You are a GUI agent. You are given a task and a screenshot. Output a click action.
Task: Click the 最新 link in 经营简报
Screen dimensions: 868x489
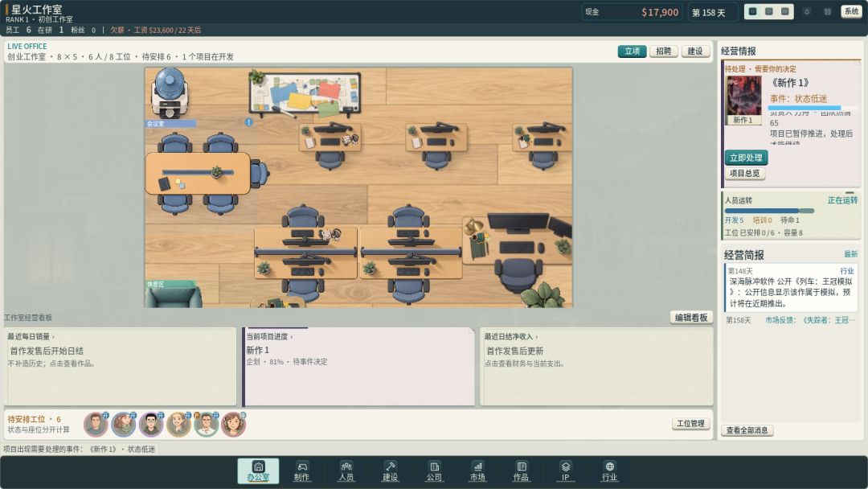[x=850, y=254]
